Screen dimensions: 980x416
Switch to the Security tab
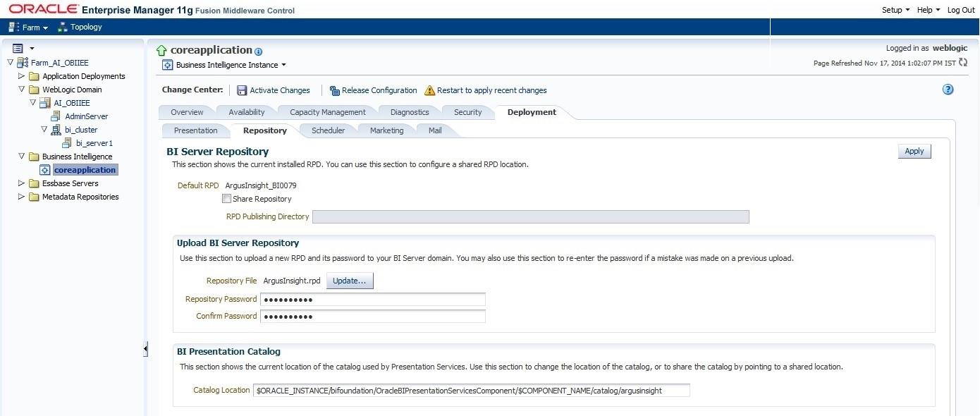(467, 112)
